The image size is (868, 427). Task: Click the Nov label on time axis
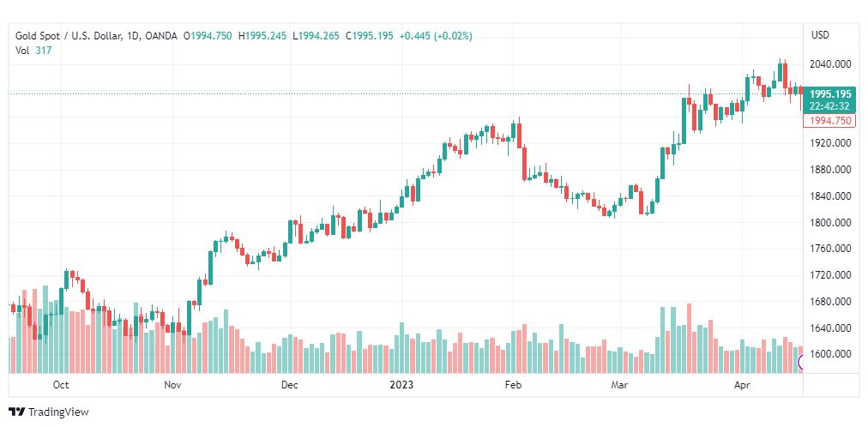(x=173, y=386)
